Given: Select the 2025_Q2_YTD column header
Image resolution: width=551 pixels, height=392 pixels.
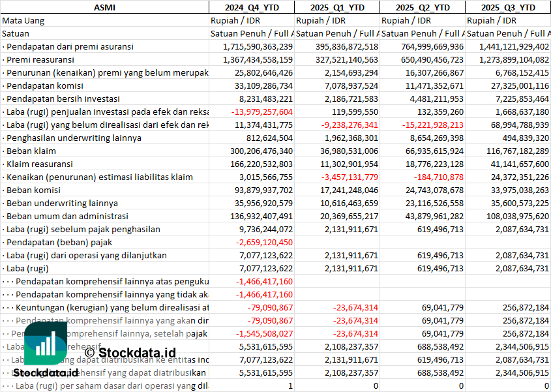Looking at the screenshot, I should [423, 7].
